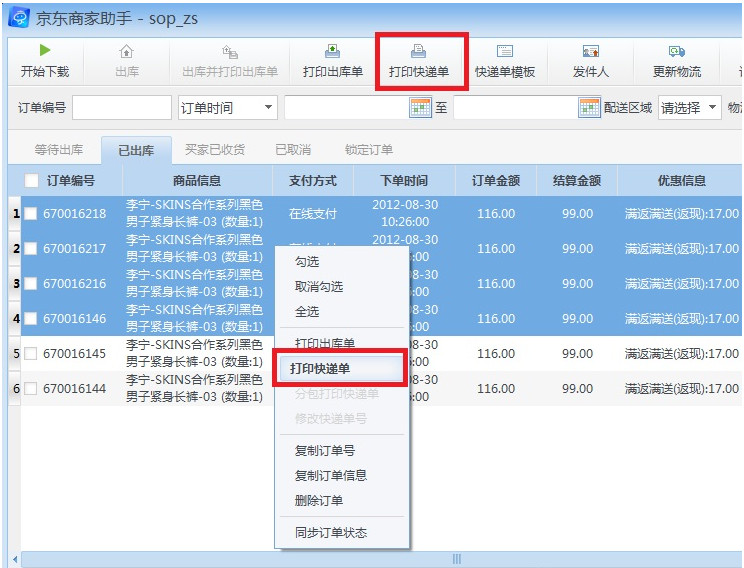This screenshot has width=744, height=568.
Task: Click the 更新物流 toolbar icon
Action: pos(676,51)
